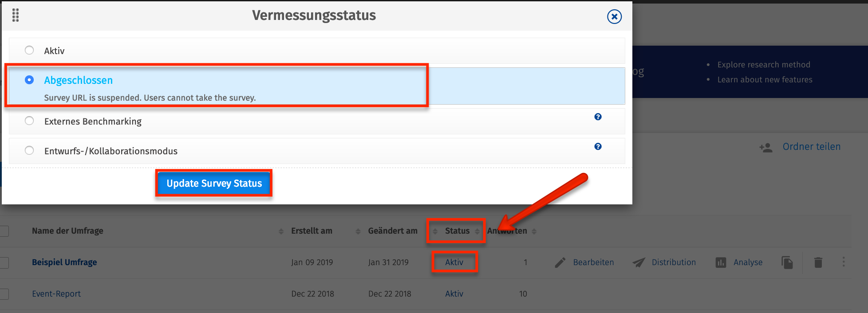Delete Beispiel Umfrage via trash icon
The image size is (868, 313).
click(818, 263)
